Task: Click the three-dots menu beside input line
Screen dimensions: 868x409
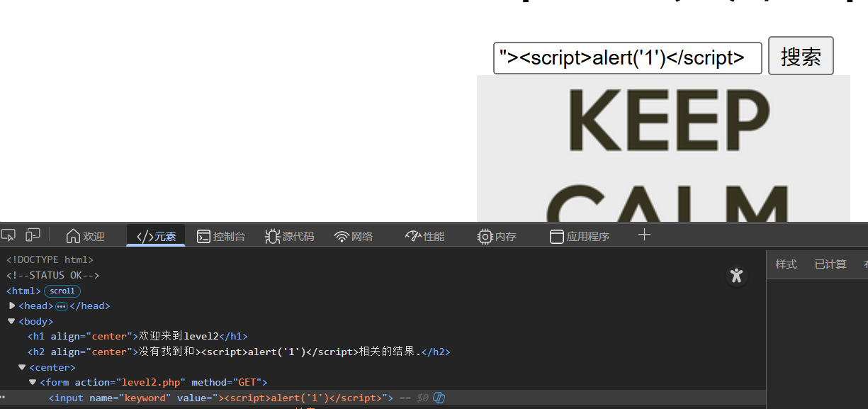Action: click(x=3, y=398)
